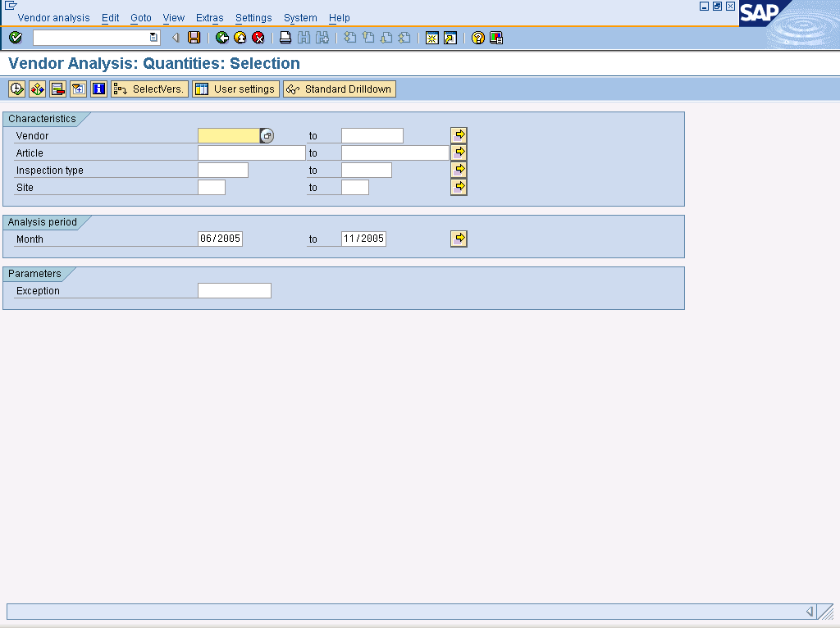Open the Extras menu
Viewport: 840px width, 628px height.
click(209, 18)
